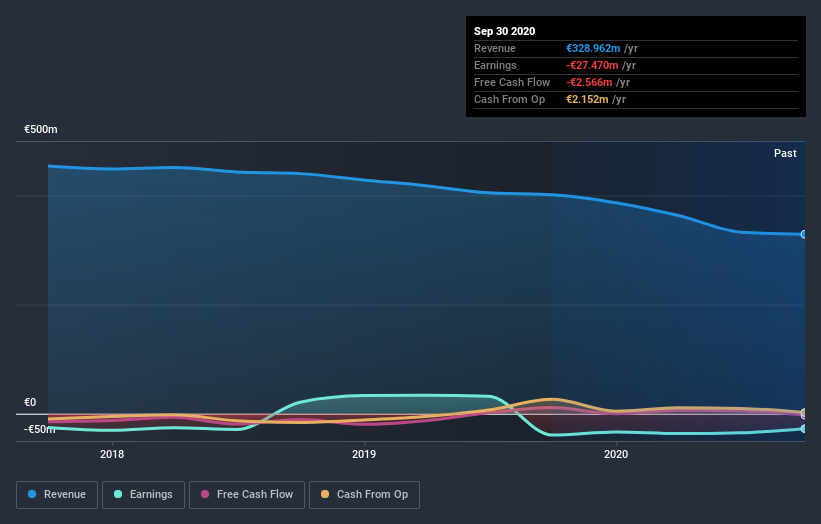Click the Sep 30 2020 tooltip date
The width and height of the screenshot is (821, 524).
pyautogui.click(x=505, y=31)
